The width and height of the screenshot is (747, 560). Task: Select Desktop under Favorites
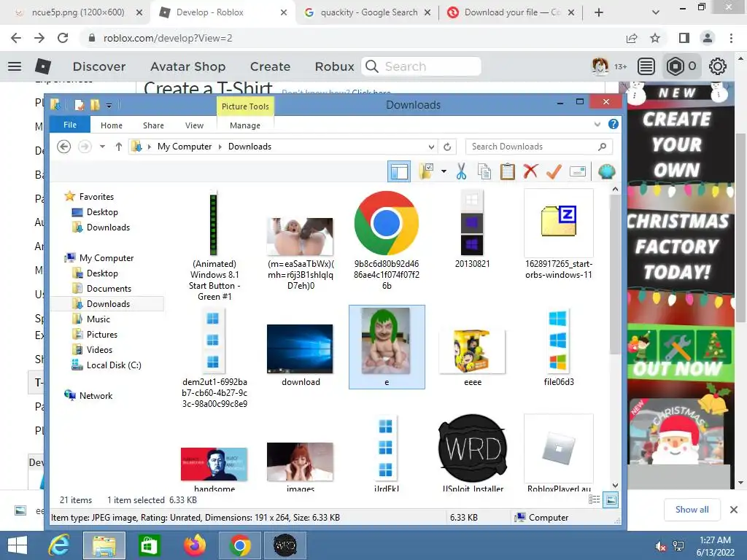tap(102, 212)
